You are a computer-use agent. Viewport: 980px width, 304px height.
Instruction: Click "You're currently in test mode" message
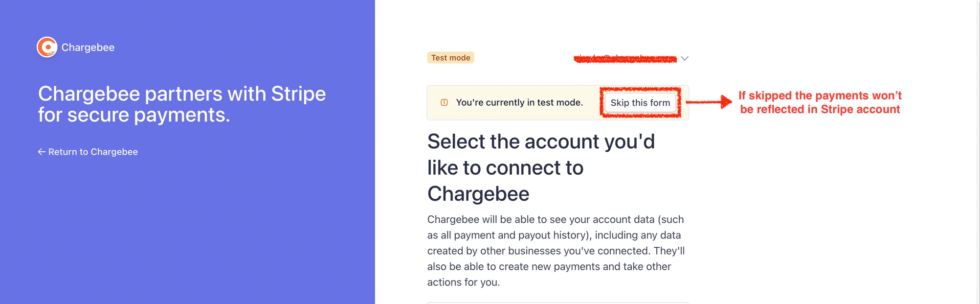519,102
